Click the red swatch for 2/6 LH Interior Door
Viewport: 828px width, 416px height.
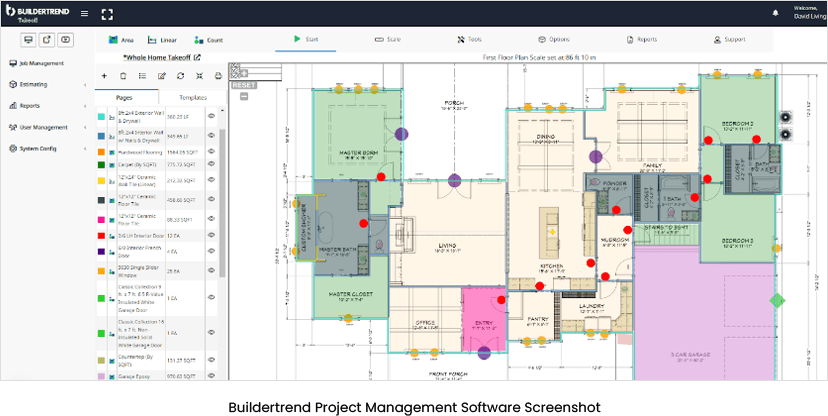pyautogui.click(x=101, y=235)
